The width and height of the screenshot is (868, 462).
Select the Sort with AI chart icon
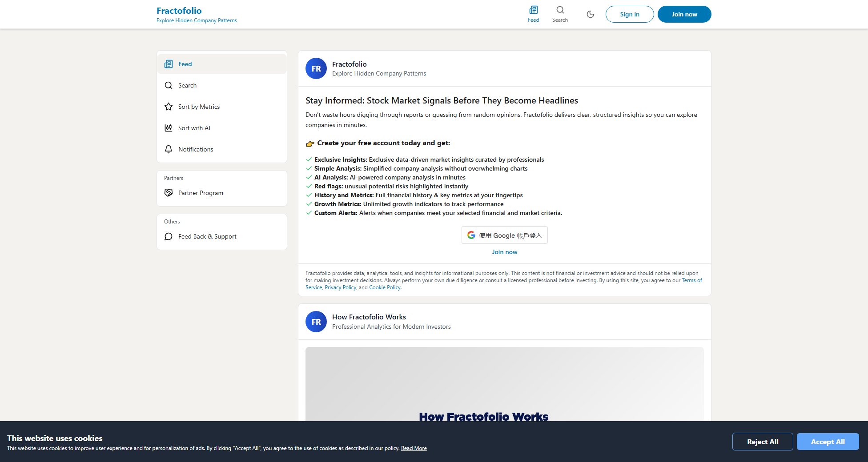(169, 128)
